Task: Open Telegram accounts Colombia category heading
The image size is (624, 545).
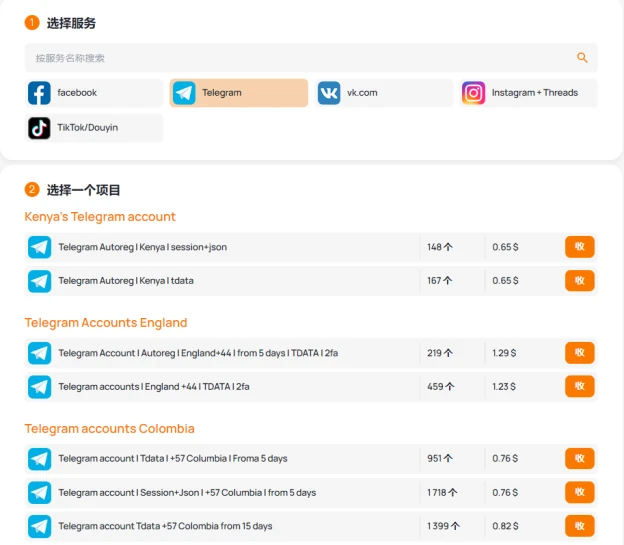Action: [x=109, y=428]
